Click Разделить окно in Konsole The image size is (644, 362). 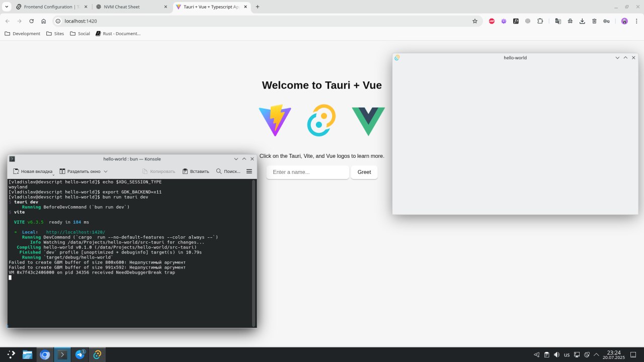point(80,171)
